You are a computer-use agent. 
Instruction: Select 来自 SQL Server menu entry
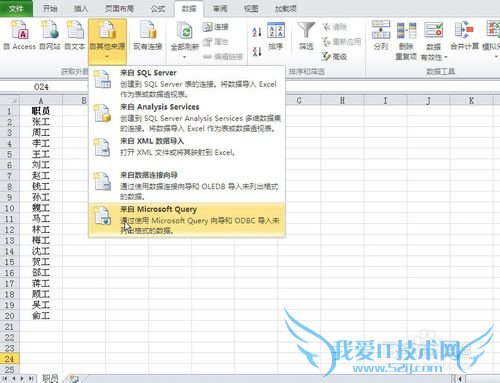point(187,83)
